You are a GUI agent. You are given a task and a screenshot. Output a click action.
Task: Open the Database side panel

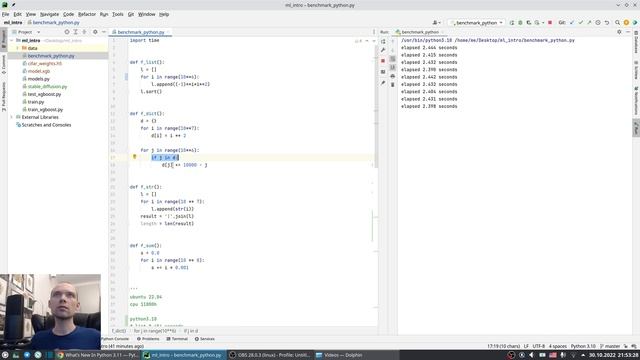click(636, 42)
